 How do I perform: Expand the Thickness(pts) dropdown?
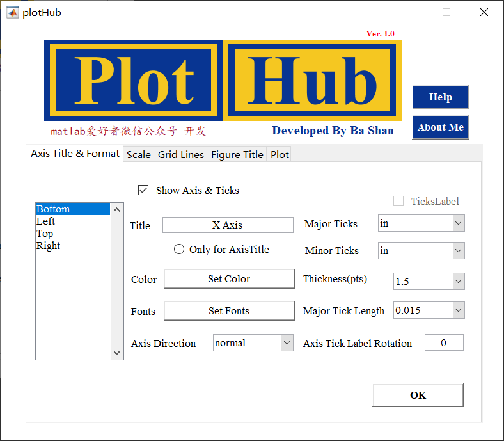[429, 281]
